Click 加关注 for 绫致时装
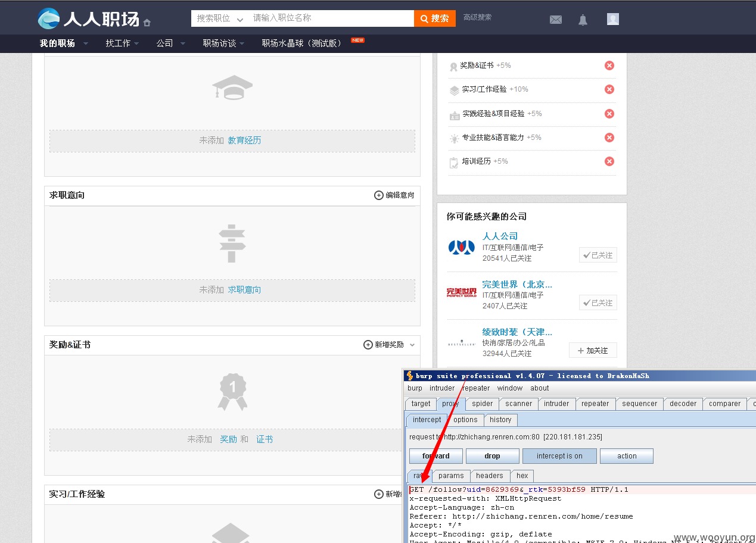Screen dimensions: 756x543 pos(593,350)
